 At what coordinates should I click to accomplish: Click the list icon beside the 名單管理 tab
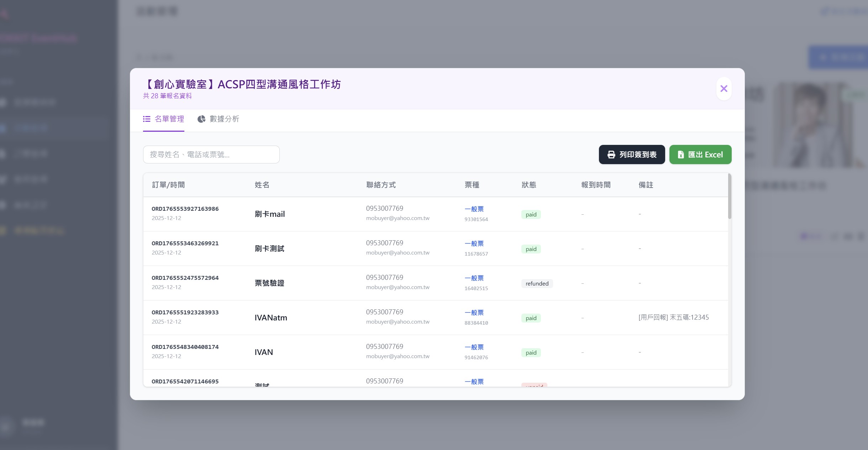[147, 119]
